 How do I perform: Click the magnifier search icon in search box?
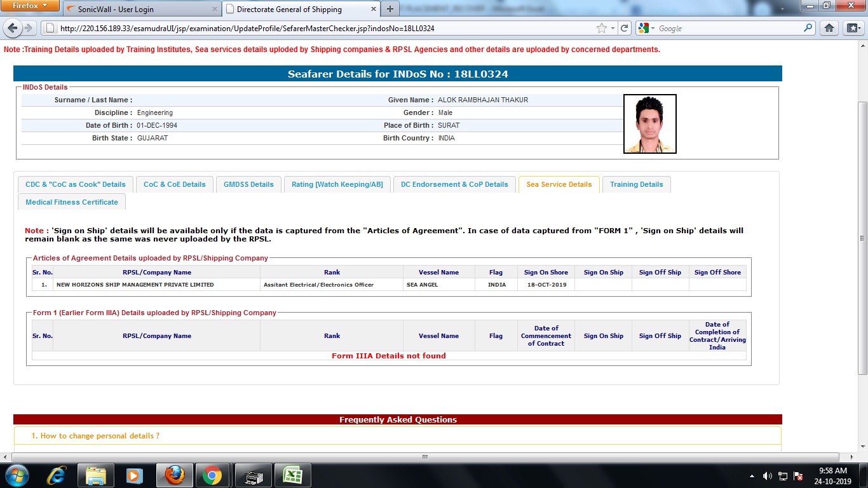point(808,28)
